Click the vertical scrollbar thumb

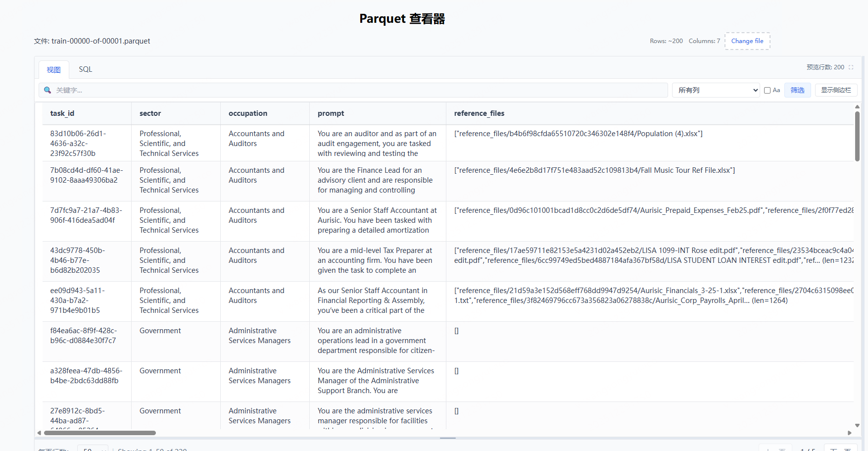[x=857, y=136]
